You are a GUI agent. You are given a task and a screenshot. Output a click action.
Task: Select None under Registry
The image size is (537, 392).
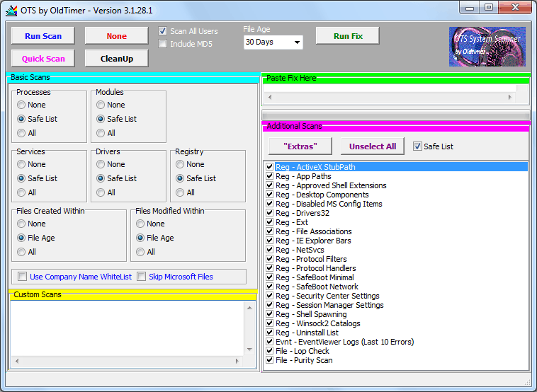coord(180,164)
